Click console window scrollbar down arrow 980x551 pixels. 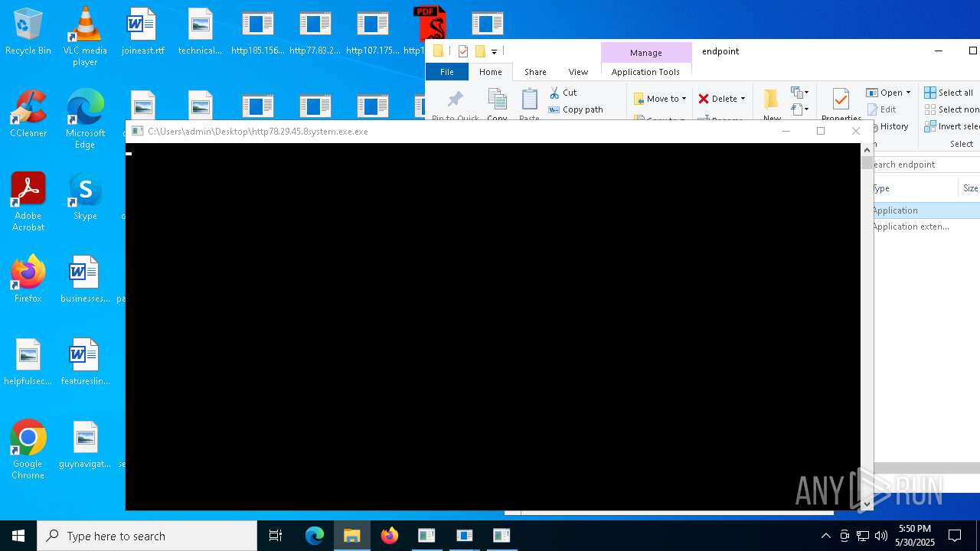coord(867,504)
